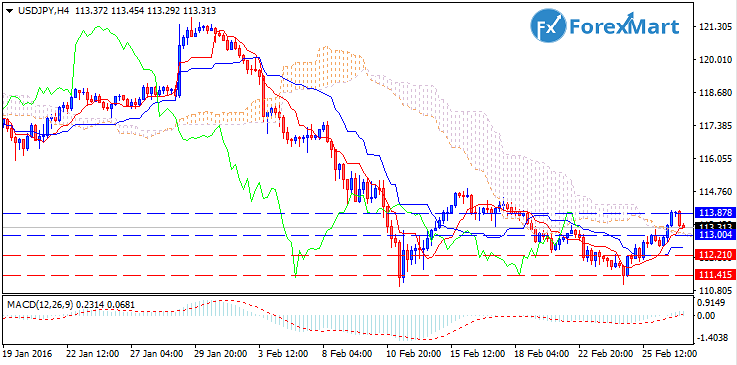Click the 19 Jan 2016 date label
Image resolution: width=737 pixels, height=365 pixels.
coord(28,352)
